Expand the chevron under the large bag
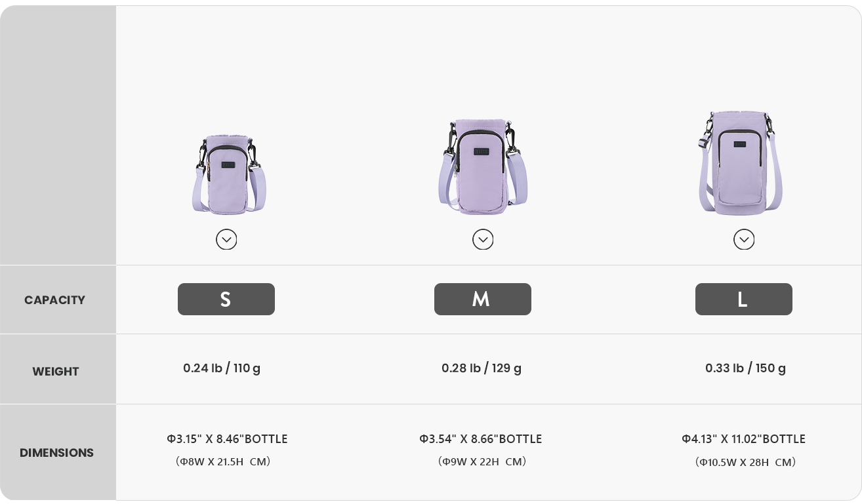Image resolution: width=862 pixels, height=504 pixels. coord(744,239)
